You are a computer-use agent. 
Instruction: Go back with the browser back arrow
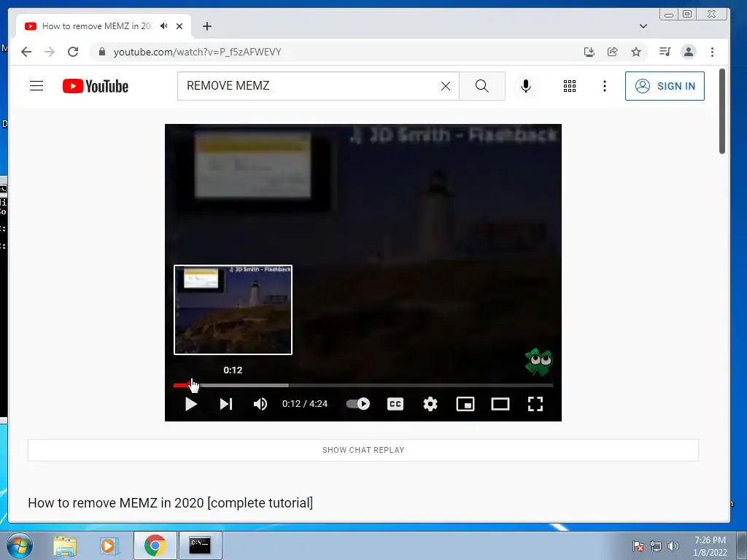point(26,52)
